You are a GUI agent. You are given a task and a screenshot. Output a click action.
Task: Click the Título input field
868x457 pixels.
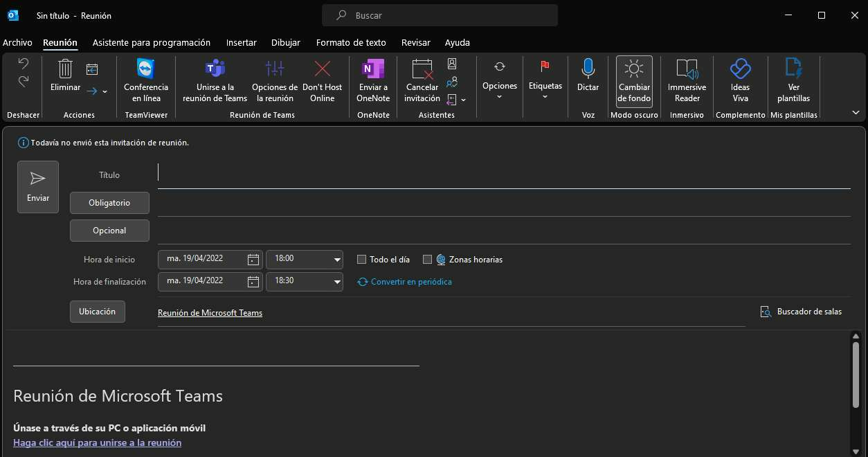pos(504,175)
